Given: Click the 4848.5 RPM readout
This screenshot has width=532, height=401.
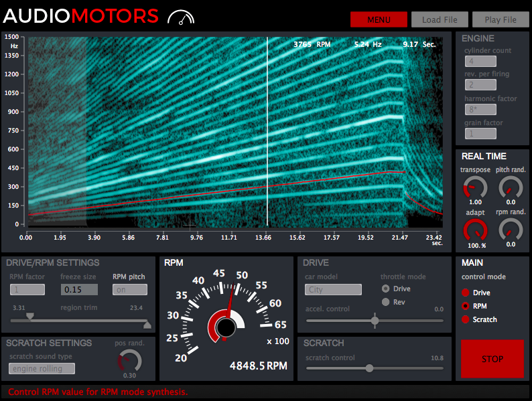Looking at the screenshot, I should [259, 366].
